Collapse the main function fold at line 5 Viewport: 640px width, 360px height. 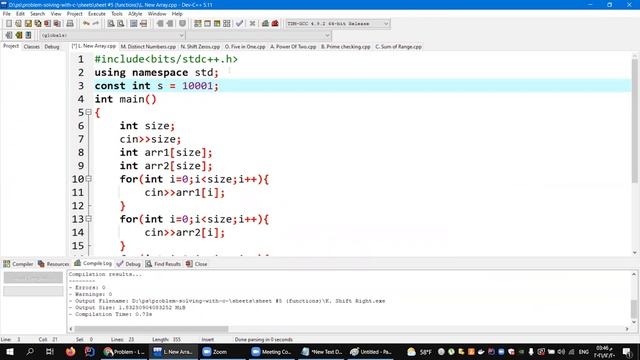(x=89, y=112)
